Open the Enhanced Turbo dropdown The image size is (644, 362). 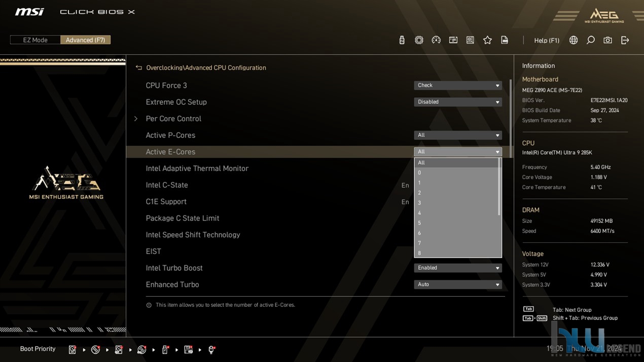pos(458,284)
